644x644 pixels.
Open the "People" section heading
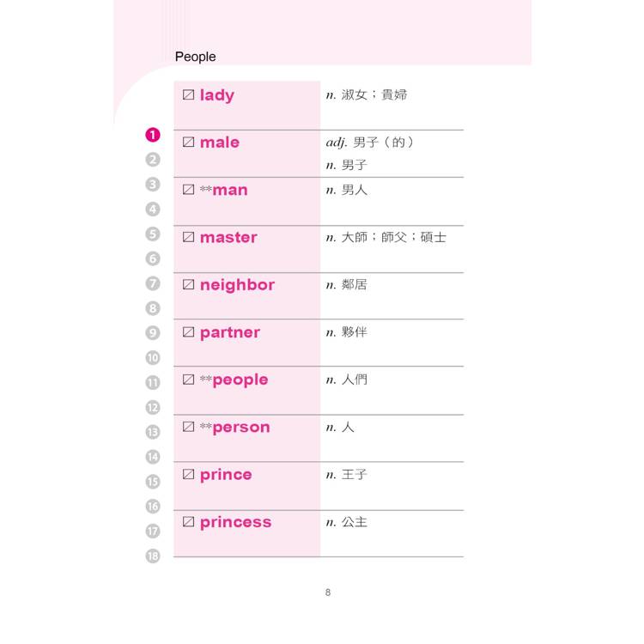(195, 57)
